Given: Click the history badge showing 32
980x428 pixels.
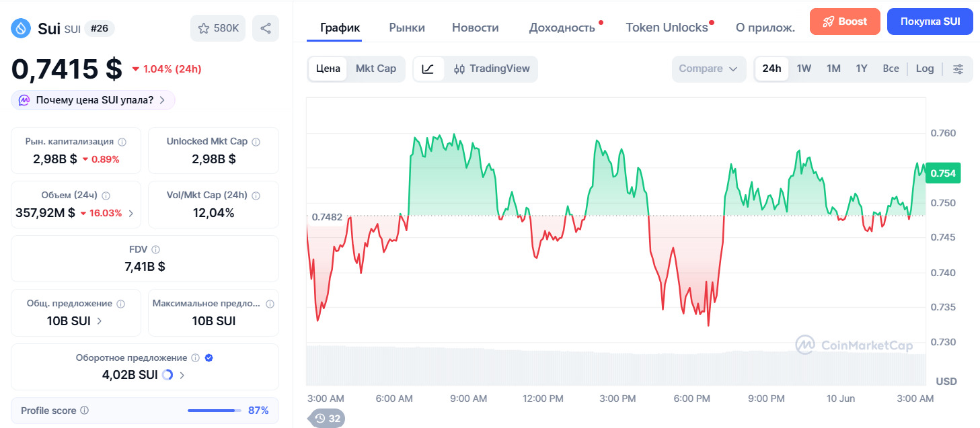Looking at the screenshot, I should pos(328,418).
